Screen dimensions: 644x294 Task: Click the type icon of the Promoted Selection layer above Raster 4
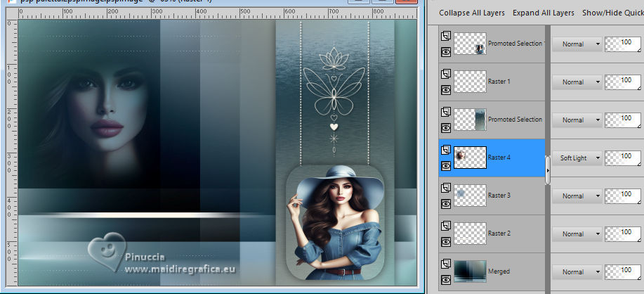(446, 112)
